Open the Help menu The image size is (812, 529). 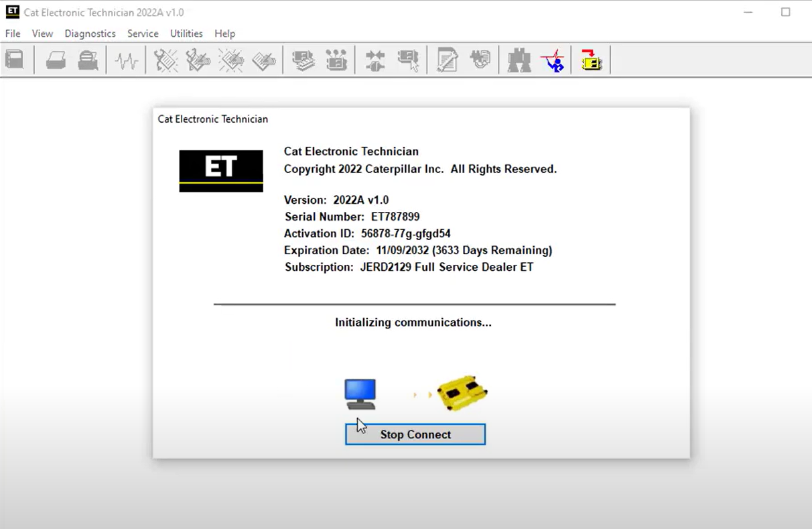224,34
